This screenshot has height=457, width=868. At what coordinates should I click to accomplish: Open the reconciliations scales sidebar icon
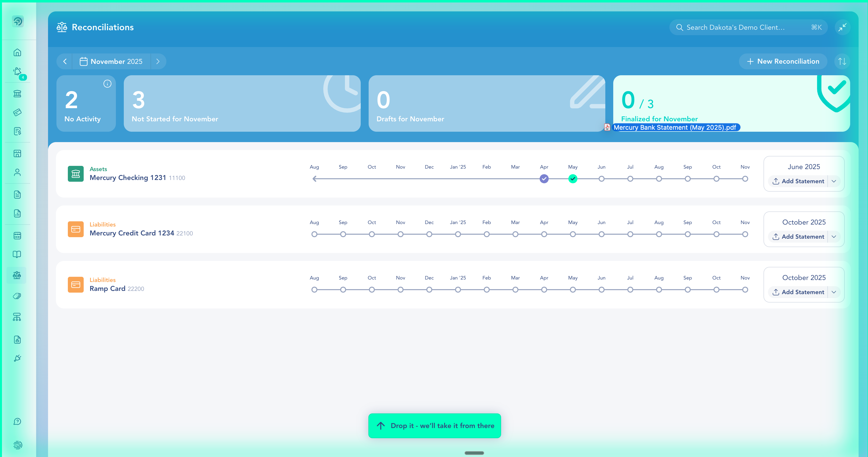[17, 275]
